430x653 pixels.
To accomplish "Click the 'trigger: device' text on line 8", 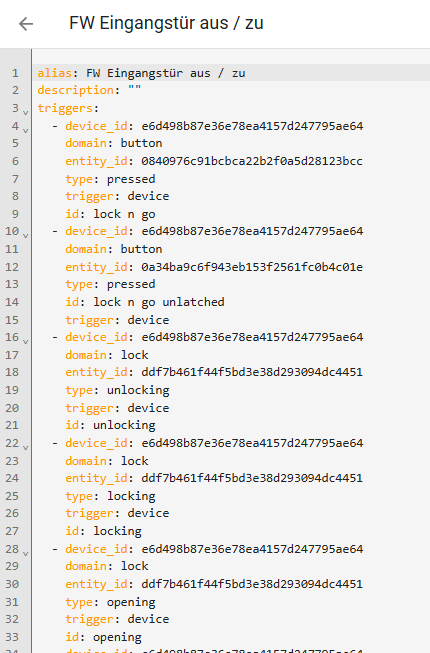I will (x=117, y=196).
